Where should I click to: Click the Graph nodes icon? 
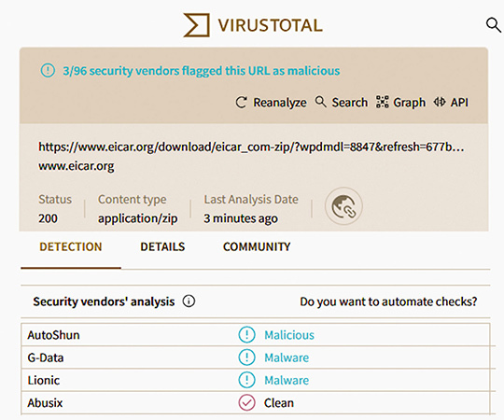[x=382, y=102]
